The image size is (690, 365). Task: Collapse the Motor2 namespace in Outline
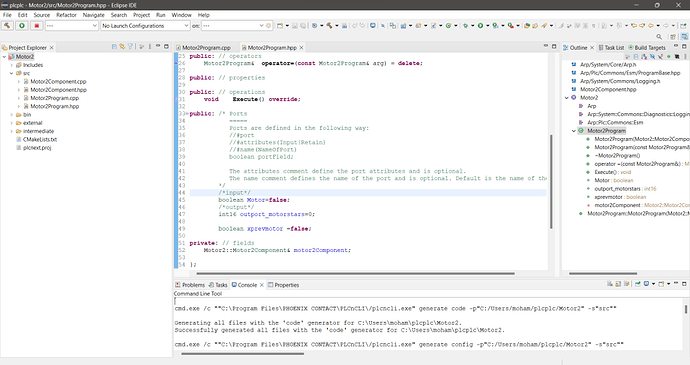(566, 98)
